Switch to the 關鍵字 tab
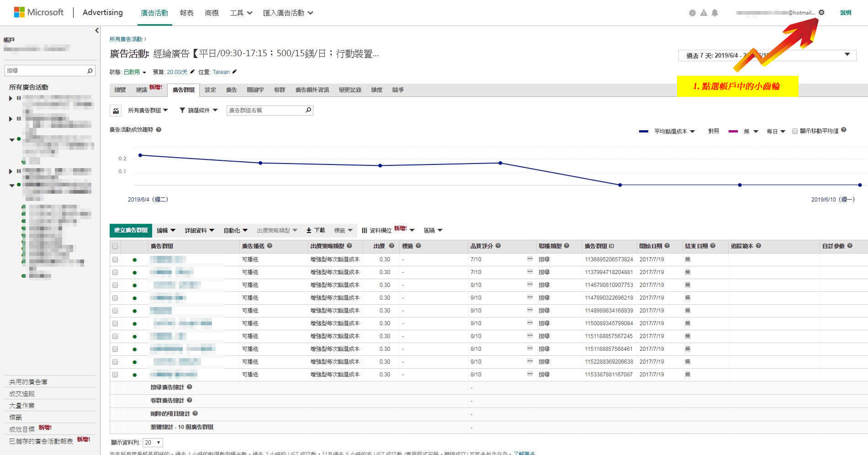The height and width of the screenshot is (455, 868). 255,90
